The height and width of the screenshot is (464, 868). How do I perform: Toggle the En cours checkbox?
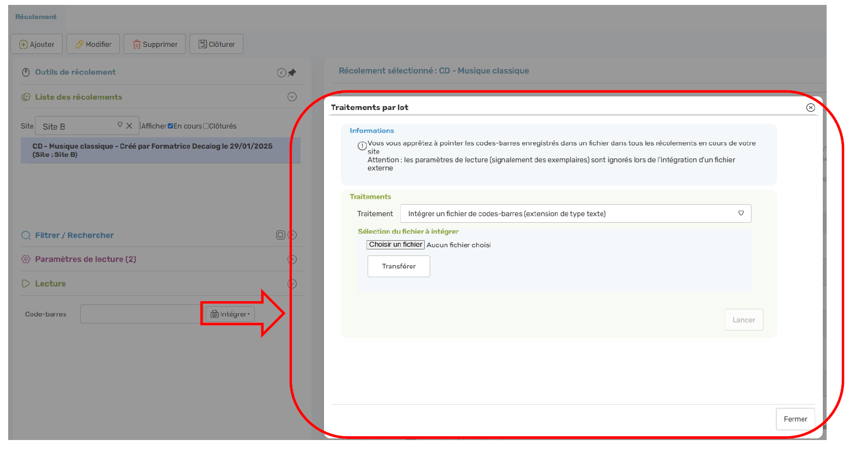(x=170, y=126)
